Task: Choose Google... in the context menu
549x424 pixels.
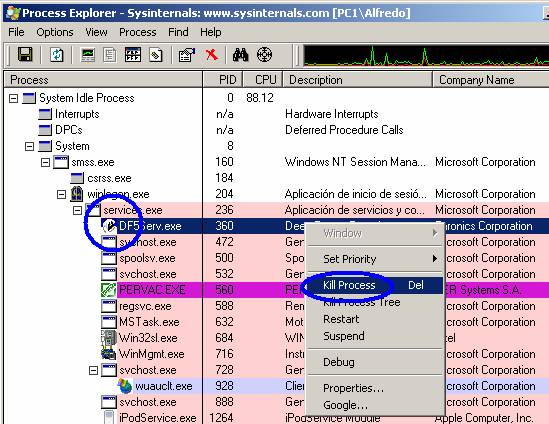Action: (x=375, y=405)
